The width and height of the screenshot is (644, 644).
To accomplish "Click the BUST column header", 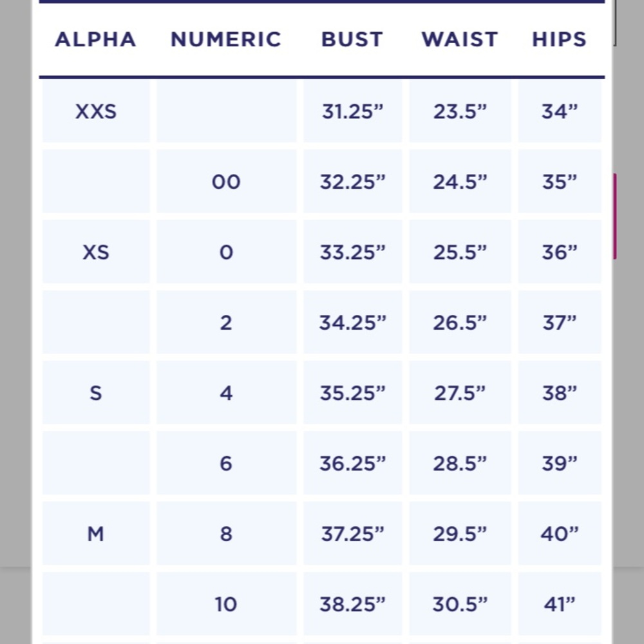I will pyautogui.click(x=352, y=39).
